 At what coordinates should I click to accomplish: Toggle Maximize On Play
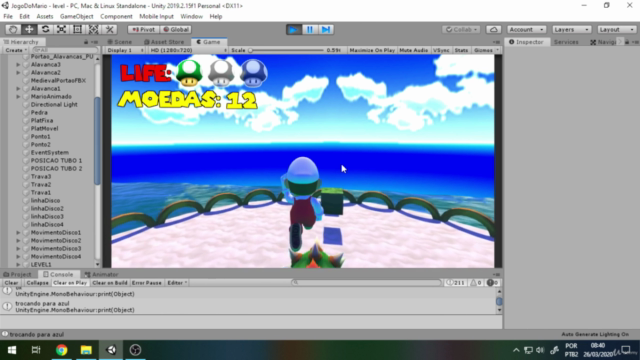372,50
